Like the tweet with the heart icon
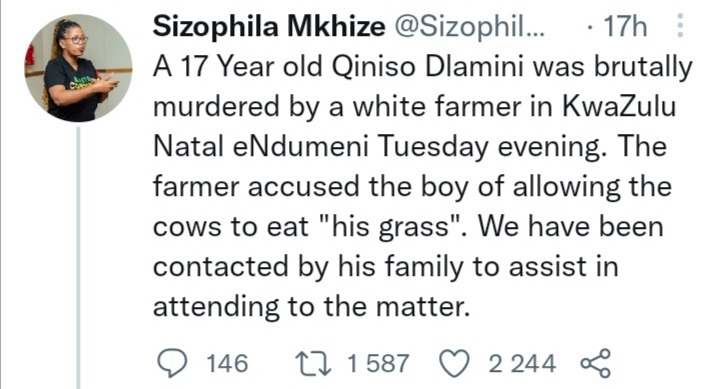This screenshot has width=719, height=389. pyautogui.click(x=454, y=363)
